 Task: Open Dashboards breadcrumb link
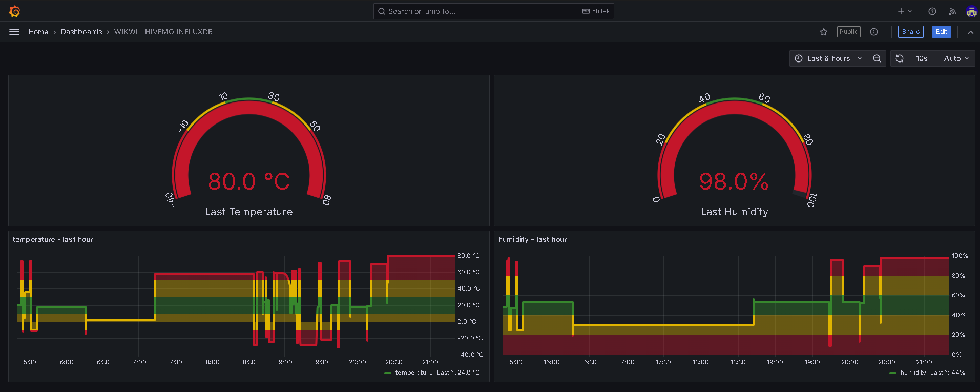pyautogui.click(x=81, y=32)
